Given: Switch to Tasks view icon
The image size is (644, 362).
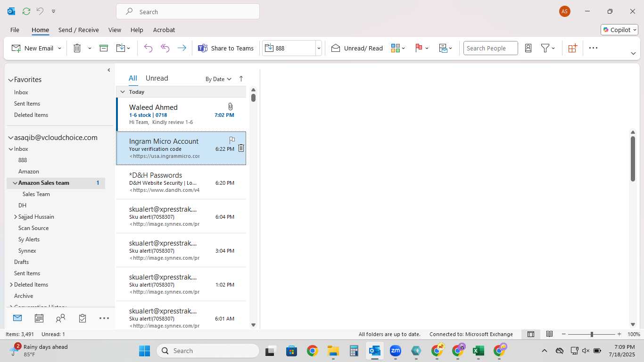Looking at the screenshot, I should pos(83,319).
